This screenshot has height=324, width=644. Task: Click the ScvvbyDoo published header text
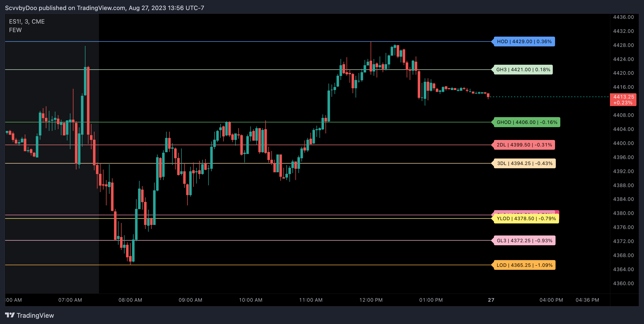point(104,8)
